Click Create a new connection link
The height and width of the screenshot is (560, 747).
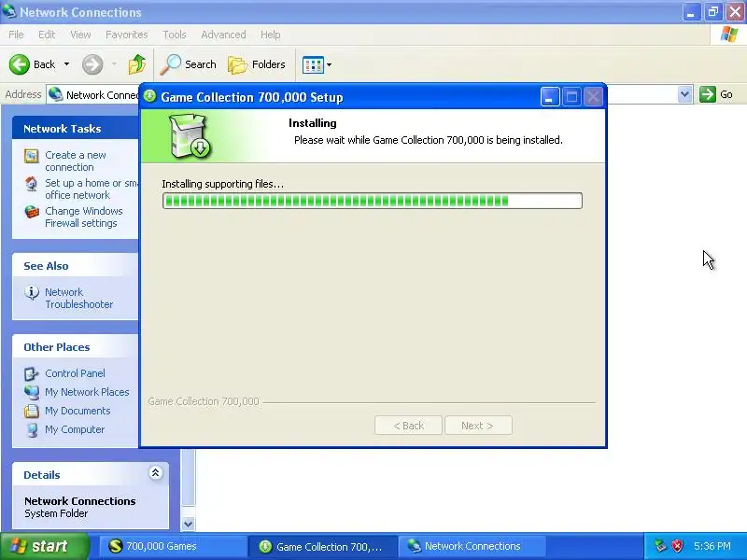click(76, 161)
